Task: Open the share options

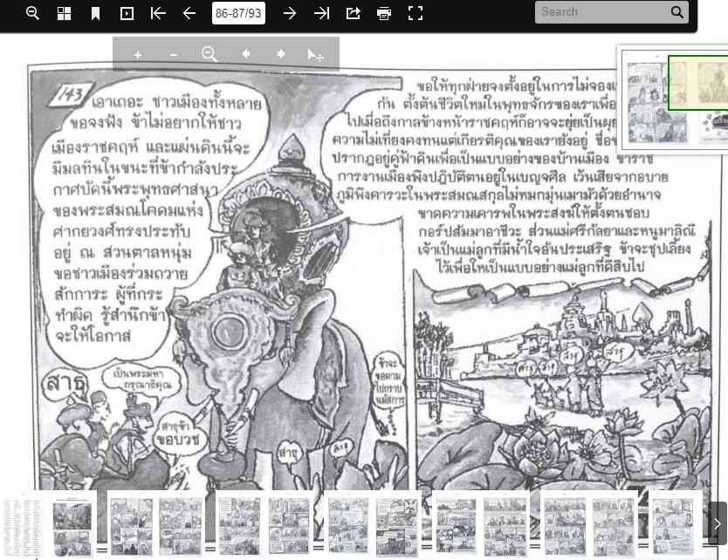Action: pyautogui.click(x=353, y=13)
